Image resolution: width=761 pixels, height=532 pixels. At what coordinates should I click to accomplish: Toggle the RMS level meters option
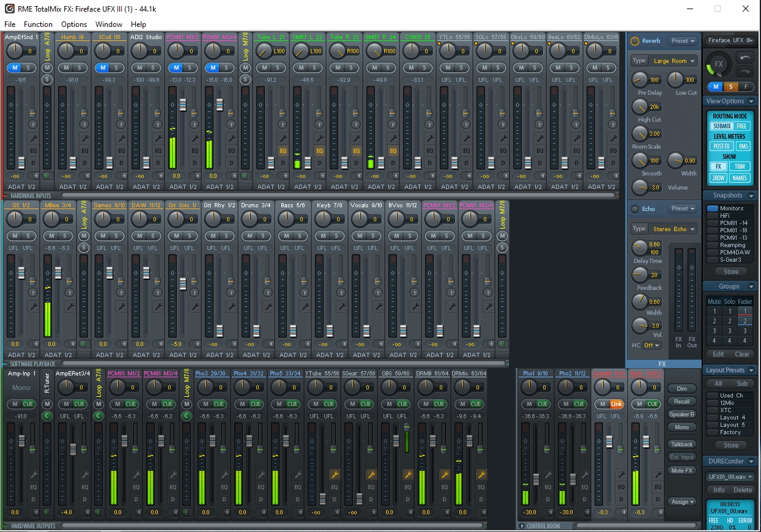point(743,146)
